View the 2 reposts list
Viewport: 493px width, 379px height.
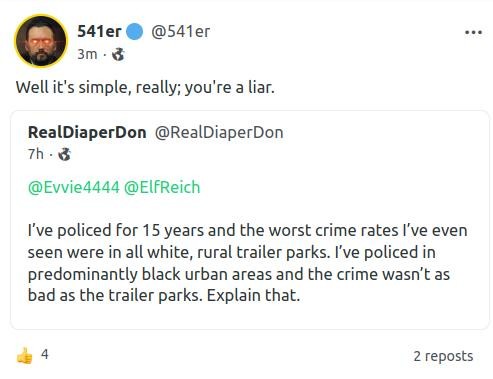coord(443,356)
